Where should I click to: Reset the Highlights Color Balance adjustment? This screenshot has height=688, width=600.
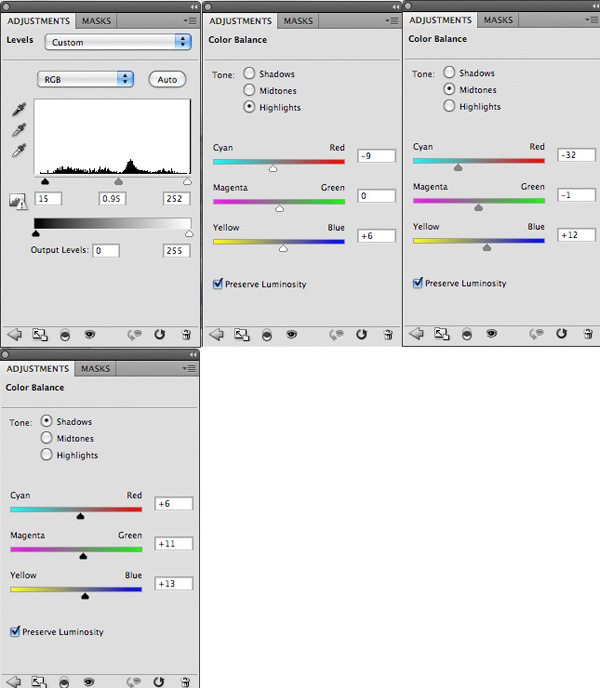[x=361, y=335]
